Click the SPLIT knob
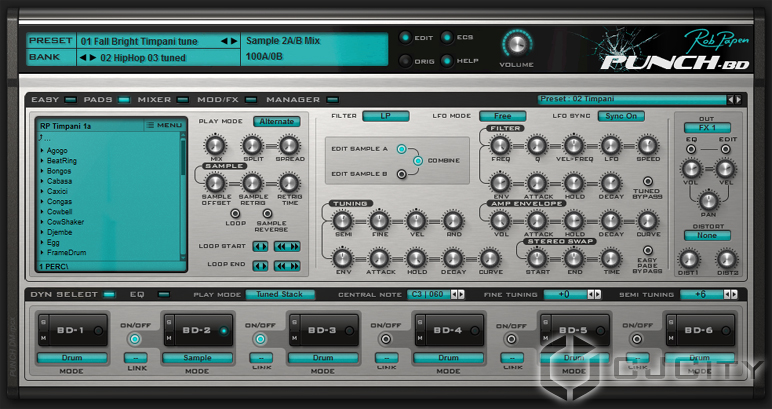 pos(252,145)
